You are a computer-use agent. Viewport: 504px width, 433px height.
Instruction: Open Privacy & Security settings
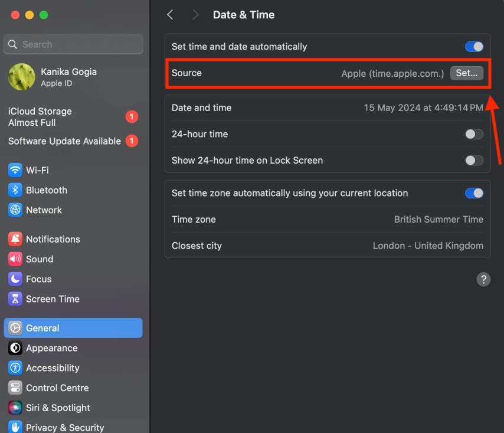click(63, 427)
